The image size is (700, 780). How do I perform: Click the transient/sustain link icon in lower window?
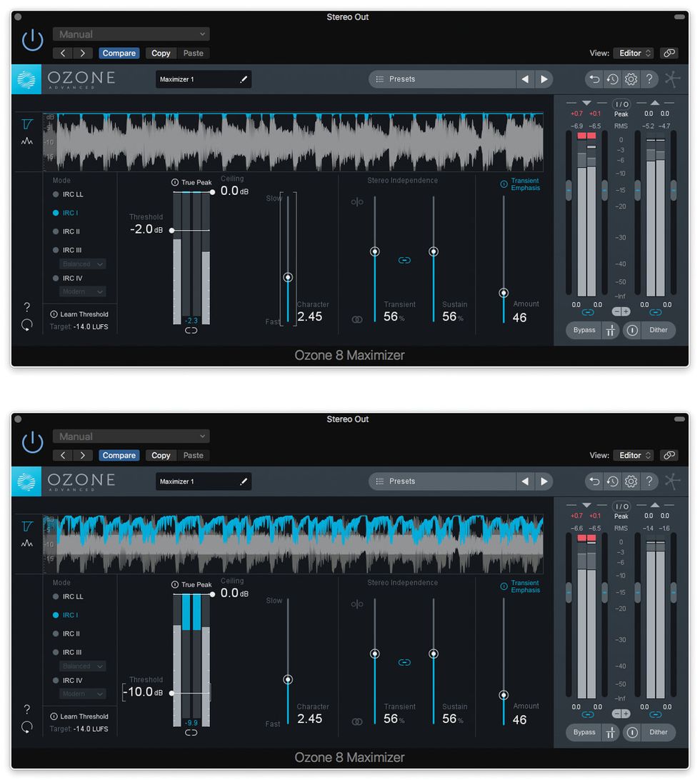pyautogui.click(x=404, y=662)
